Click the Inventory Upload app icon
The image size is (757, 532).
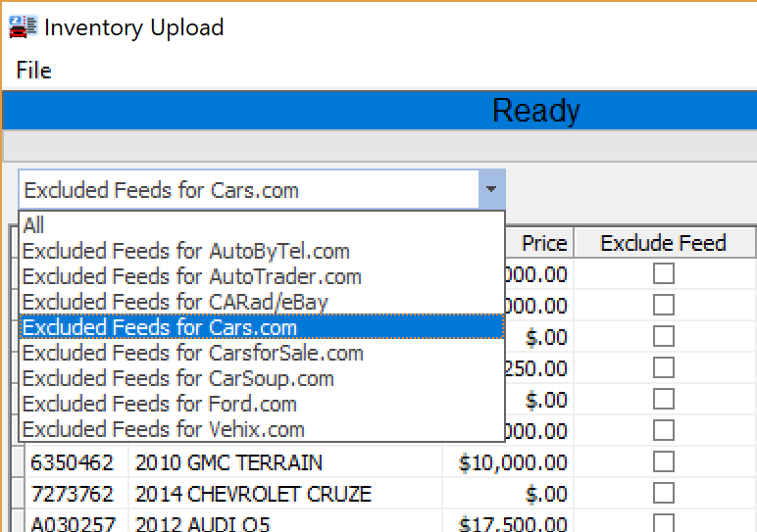coord(23,26)
